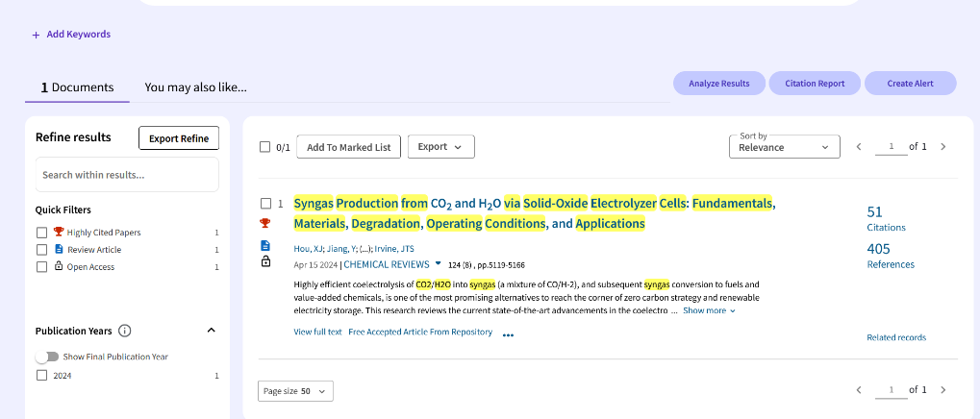
Task: Click the Open Access lock icon on result
Action: (265, 261)
